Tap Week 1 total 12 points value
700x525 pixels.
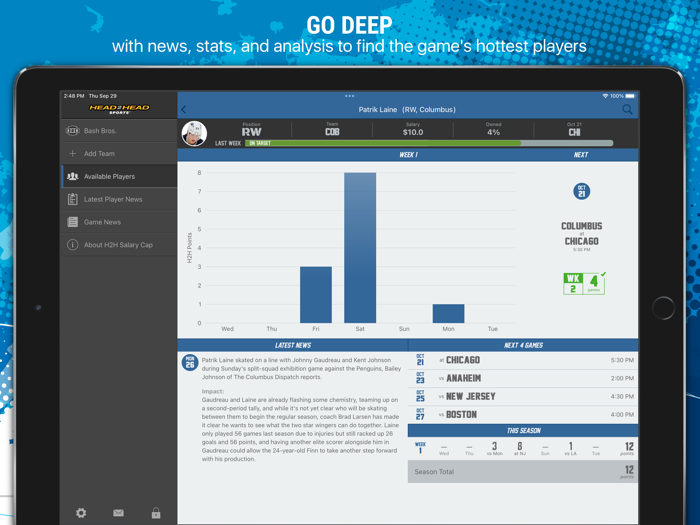628,449
